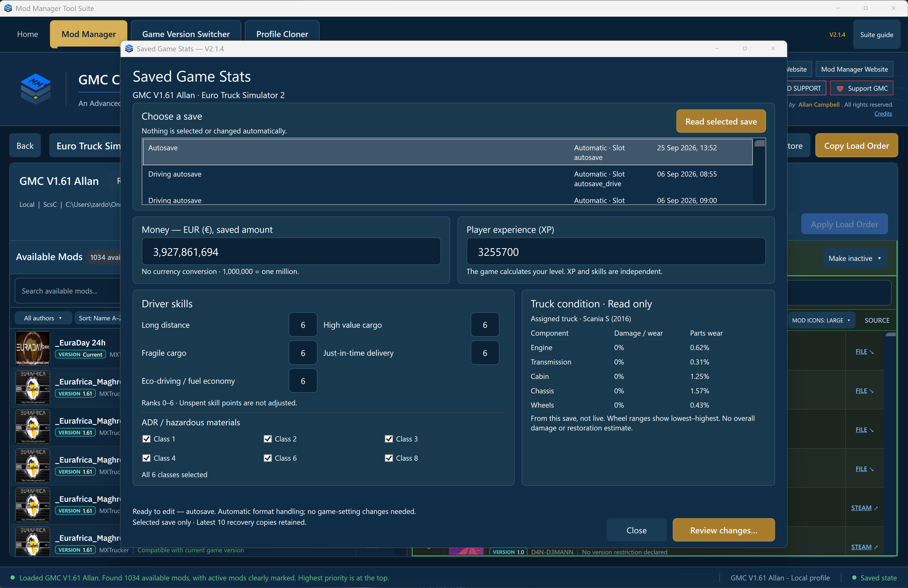Image resolution: width=908 pixels, height=588 pixels.
Task: Toggle the ADR Class 8 checkbox
Action: pos(389,458)
